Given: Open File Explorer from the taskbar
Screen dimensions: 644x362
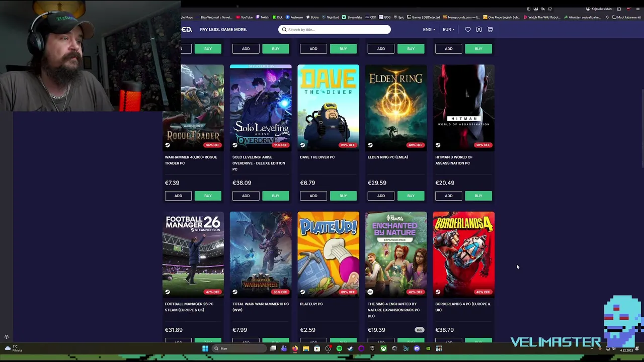Looking at the screenshot, I should click(x=306, y=348).
